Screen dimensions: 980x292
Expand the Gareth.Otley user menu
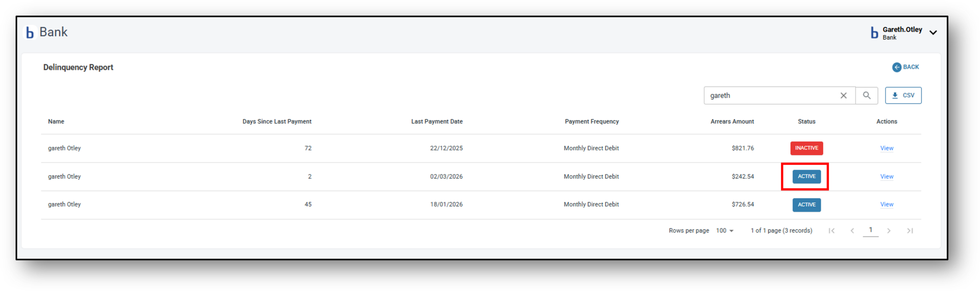pos(933,33)
